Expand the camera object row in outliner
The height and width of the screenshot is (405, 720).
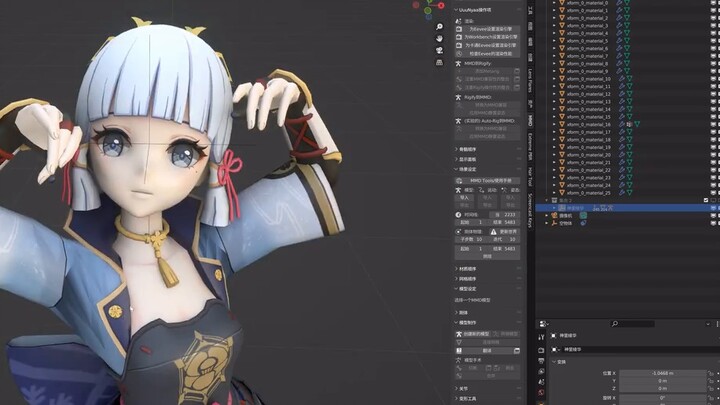(x=547, y=215)
